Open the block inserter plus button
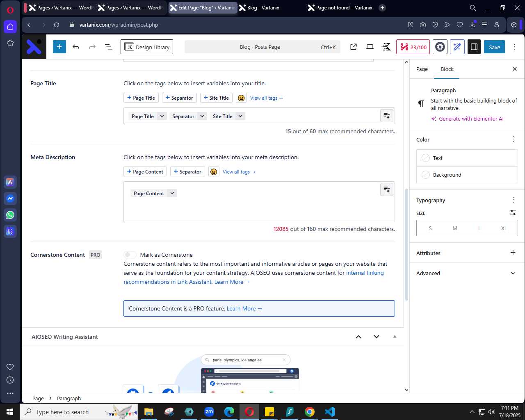The width and height of the screenshot is (525, 420). point(59,47)
